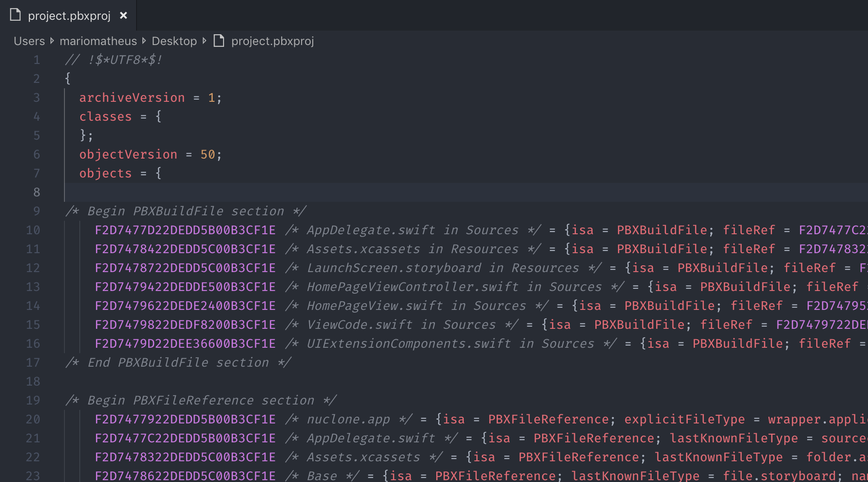Click line number 8 in gutter
868x482 pixels.
pyautogui.click(x=37, y=192)
